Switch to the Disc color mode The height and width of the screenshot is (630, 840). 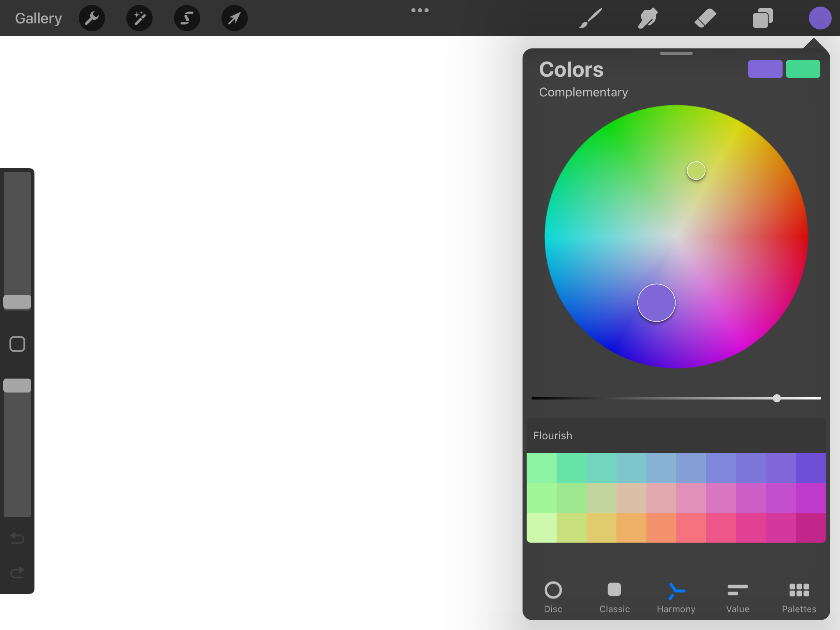coord(552,597)
